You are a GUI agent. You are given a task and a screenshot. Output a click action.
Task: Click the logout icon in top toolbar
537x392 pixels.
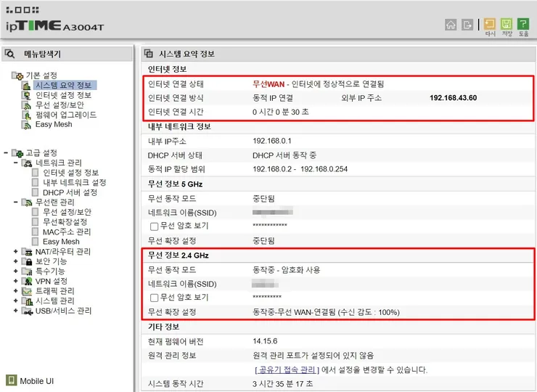coord(467,25)
